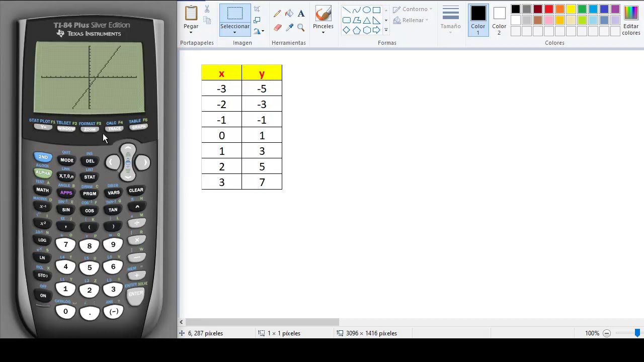Image resolution: width=644 pixels, height=362 pixels.
Task: Click the Pegar clipboard icon
Action: point(191,13)
